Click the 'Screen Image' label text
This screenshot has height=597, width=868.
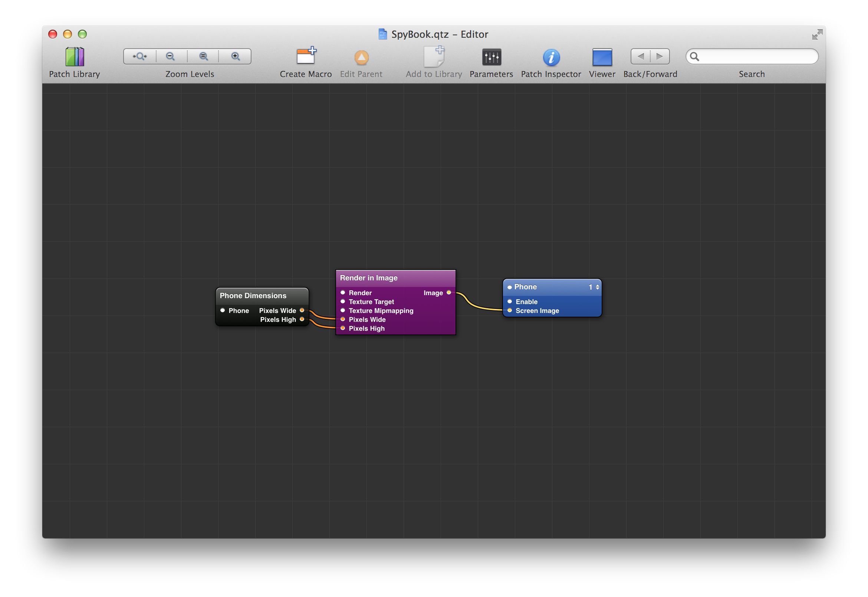pyautogui.click(x=537, y=311)
